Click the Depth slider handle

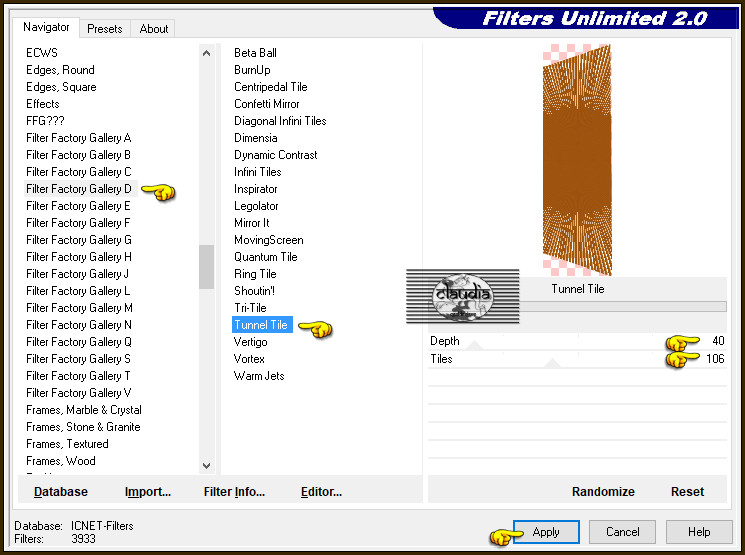pyautogui.click(x=474, y=345)
